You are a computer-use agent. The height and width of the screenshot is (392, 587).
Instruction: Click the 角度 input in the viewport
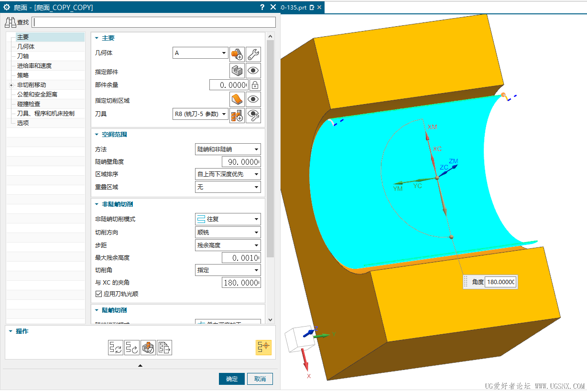pos(500,282)
